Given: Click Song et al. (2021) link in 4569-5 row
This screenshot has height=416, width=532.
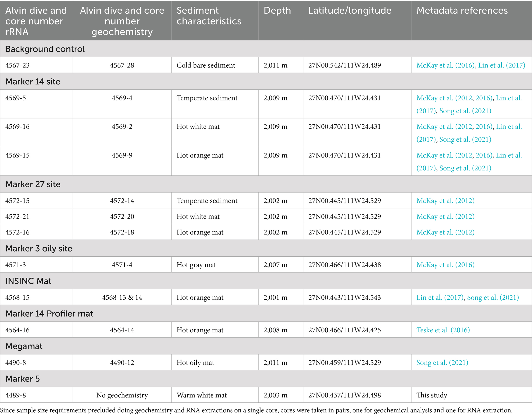Looking at the screenshot, I should [465, 111].
